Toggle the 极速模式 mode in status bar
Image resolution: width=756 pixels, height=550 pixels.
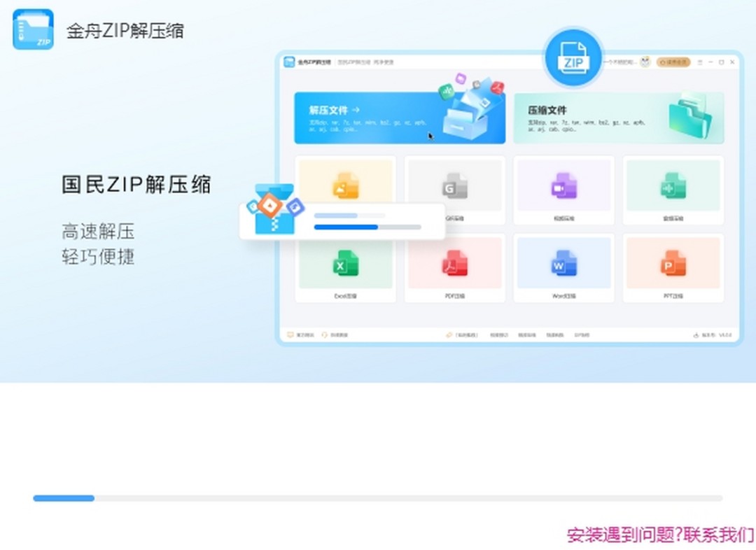468,334
